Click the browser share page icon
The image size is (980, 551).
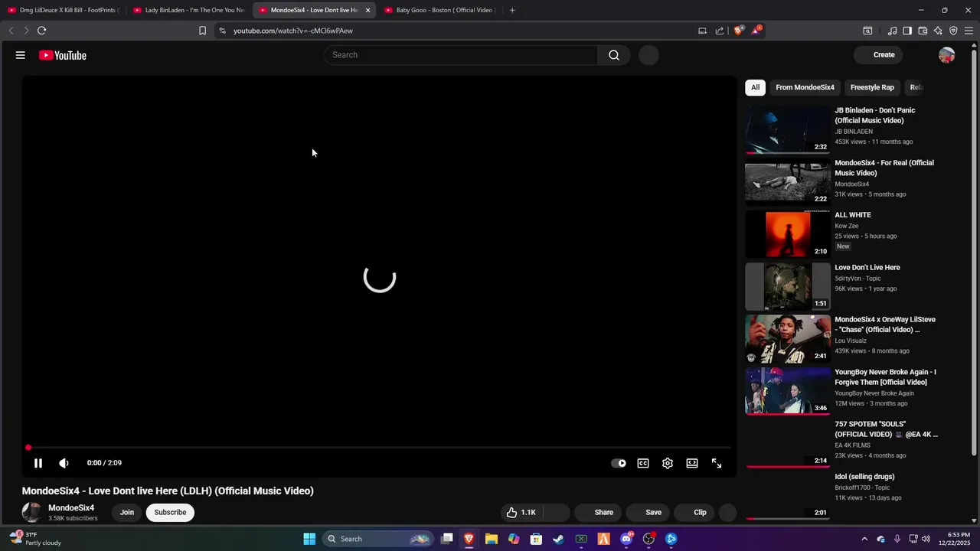(720, 31)
